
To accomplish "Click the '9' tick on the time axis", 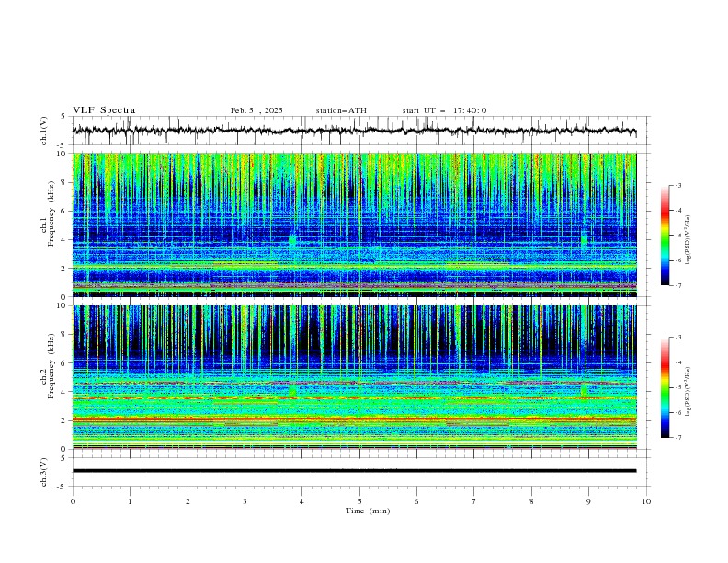I will pos(588,501).
